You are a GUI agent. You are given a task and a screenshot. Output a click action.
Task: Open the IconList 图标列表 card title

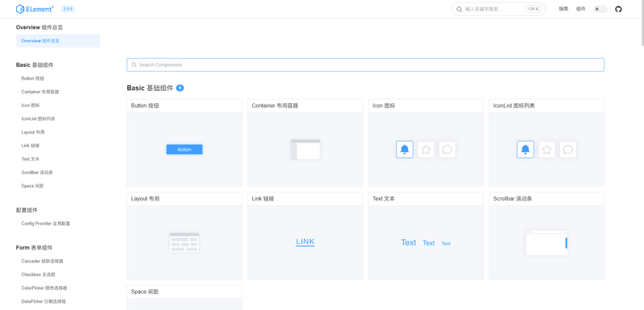[514, 106]
